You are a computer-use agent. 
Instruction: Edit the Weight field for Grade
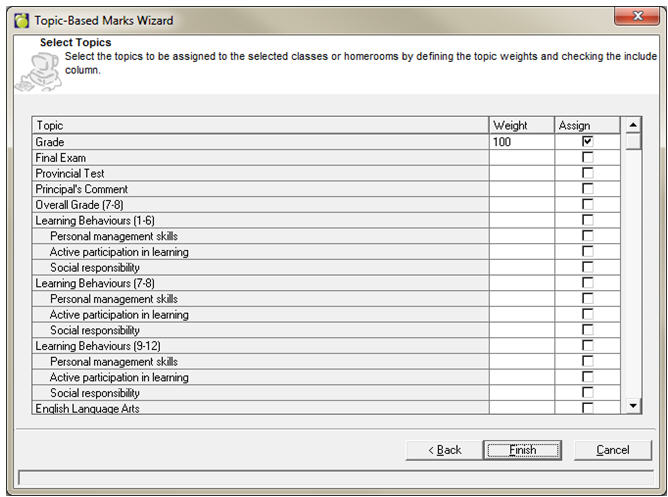pos(521,142)
